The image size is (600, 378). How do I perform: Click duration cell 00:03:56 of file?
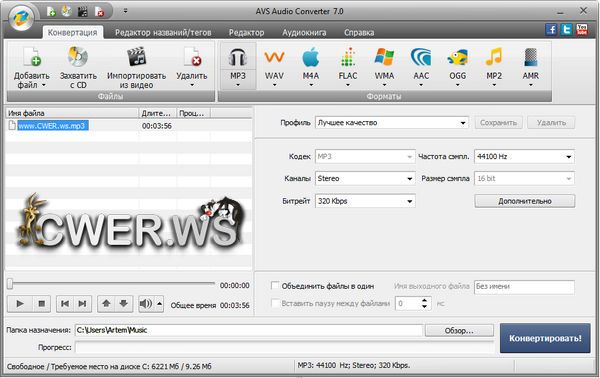pos(157,126)
